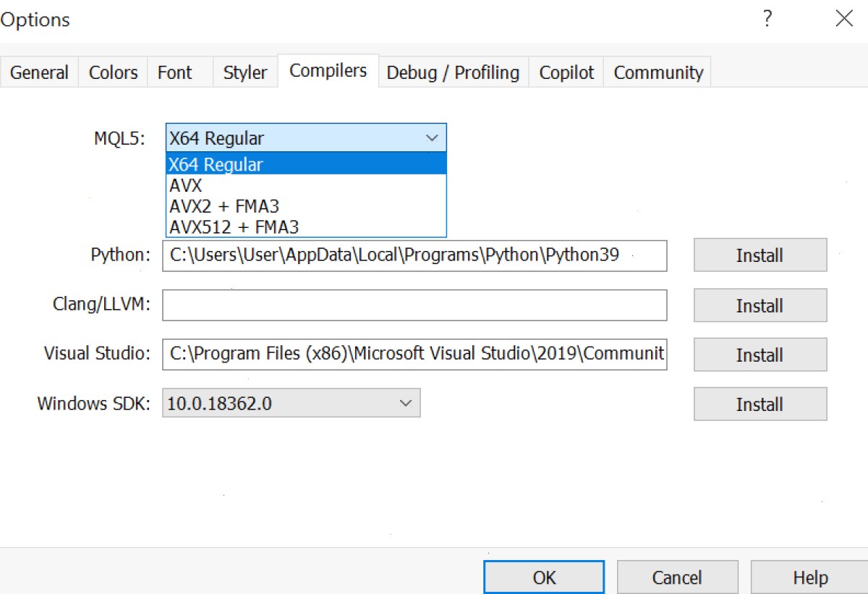Click Install for Windows SDK
This screenshot has height=594, width=868.
[760, 404]
